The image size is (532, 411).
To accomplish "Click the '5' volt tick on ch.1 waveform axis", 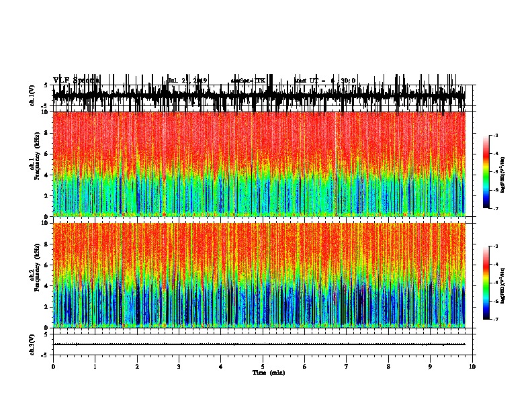I will pyautogui.click(x=46, y=85).
